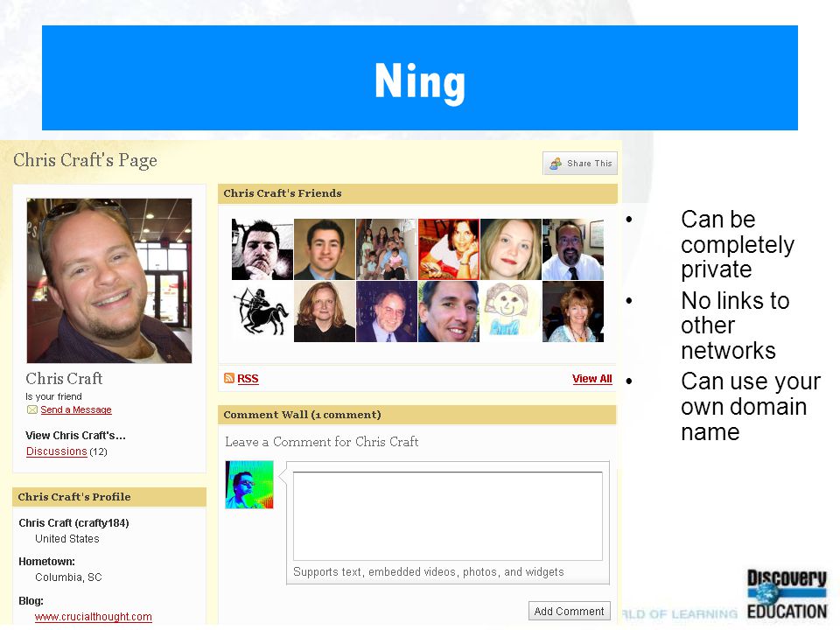Click the Chris Craft's Friends section header
Viewport: 840px width, 630px height.
click(417, 193)
